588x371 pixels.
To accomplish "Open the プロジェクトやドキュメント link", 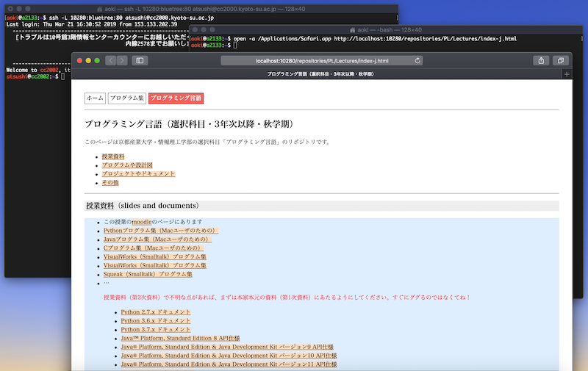I will point(138,173).
